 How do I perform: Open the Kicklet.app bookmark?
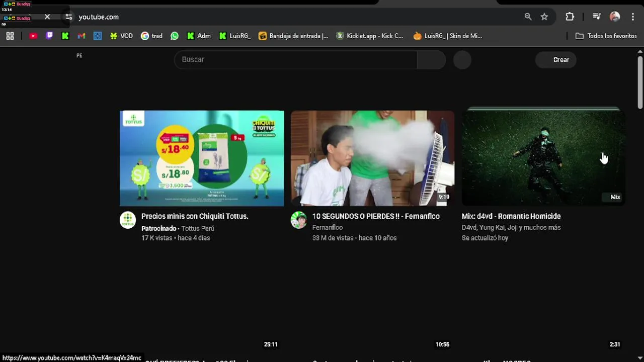(370, 36)
